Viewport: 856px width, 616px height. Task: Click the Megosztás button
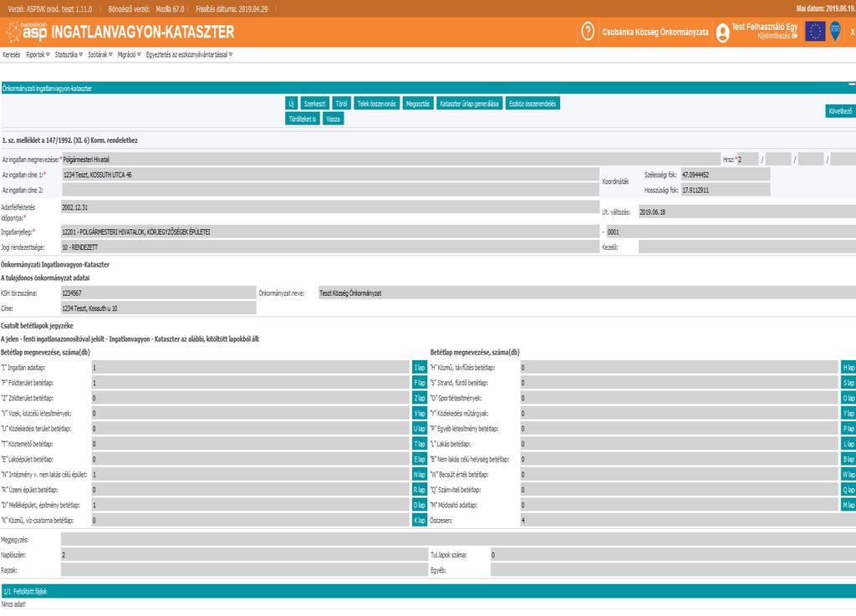(x=418, y=104)
